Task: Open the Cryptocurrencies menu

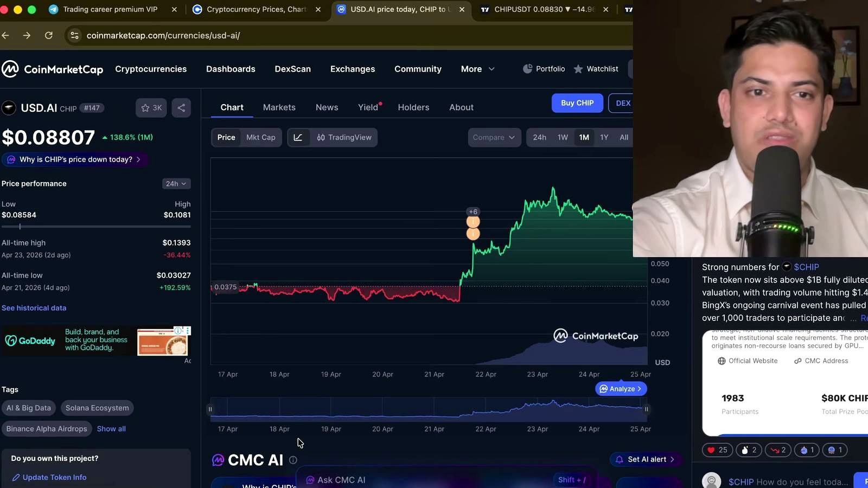Action: coord(151,69)
